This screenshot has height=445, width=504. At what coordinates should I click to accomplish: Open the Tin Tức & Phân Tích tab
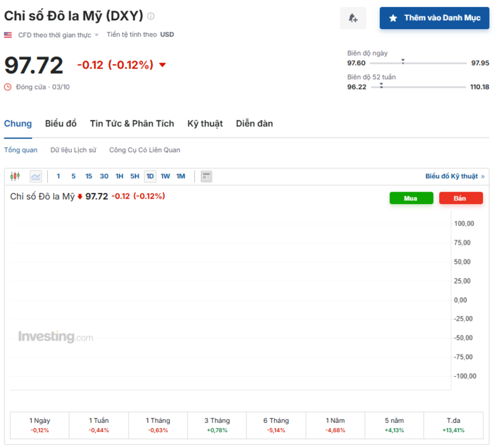coord(132,124)
